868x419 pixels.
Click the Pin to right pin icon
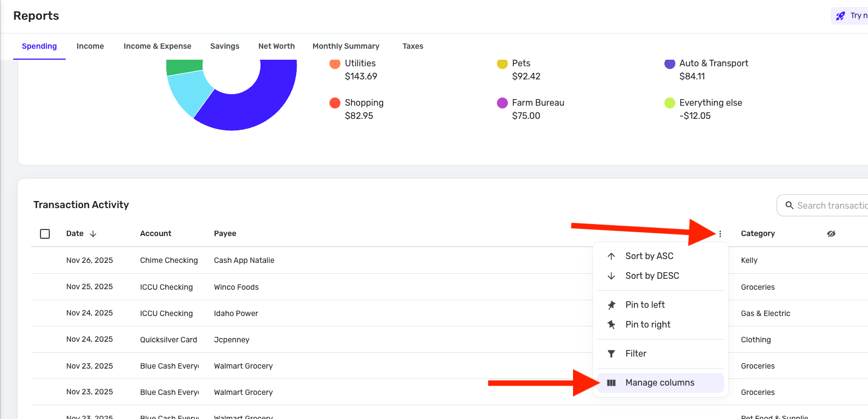coord(611,325)
